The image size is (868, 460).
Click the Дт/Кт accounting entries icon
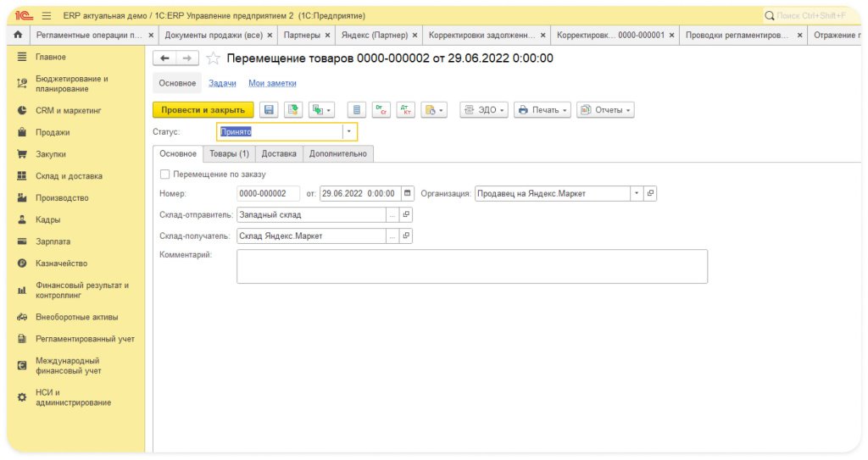click(405, 110)
